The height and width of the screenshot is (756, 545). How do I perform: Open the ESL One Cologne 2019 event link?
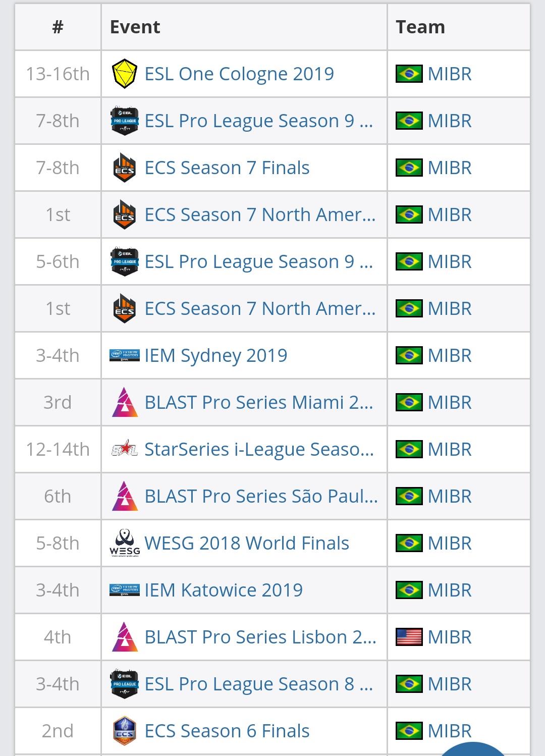coord(239,74)
